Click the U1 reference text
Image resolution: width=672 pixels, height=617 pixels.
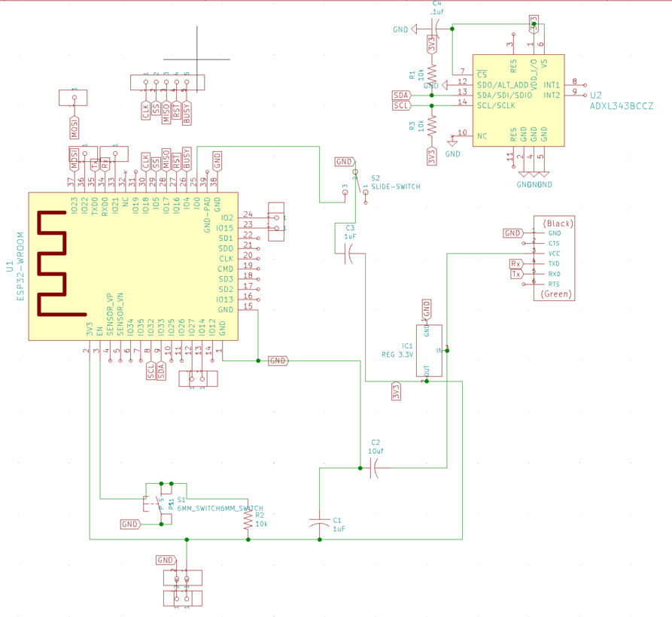[x=10, y=266]
